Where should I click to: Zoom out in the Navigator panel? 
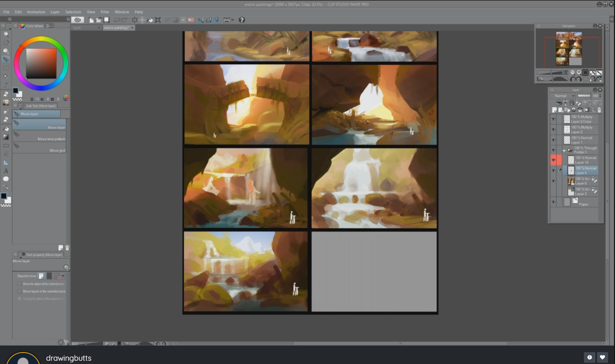click(572, 72)
